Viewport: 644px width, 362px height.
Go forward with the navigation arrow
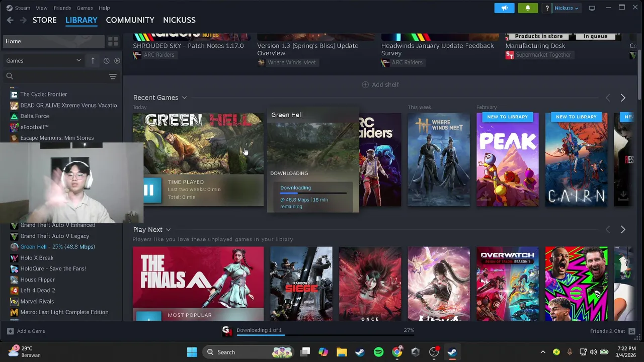[x=23, y=20]
